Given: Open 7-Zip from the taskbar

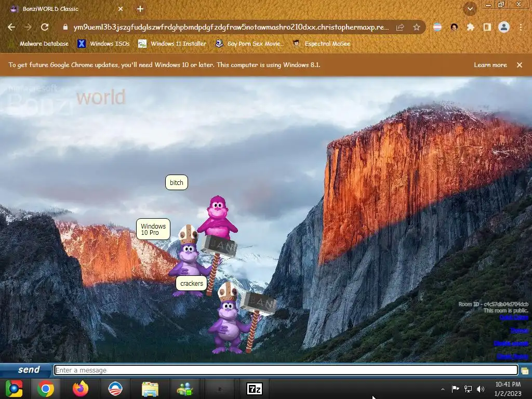Looking at the screenshot, I should point(255,389).
